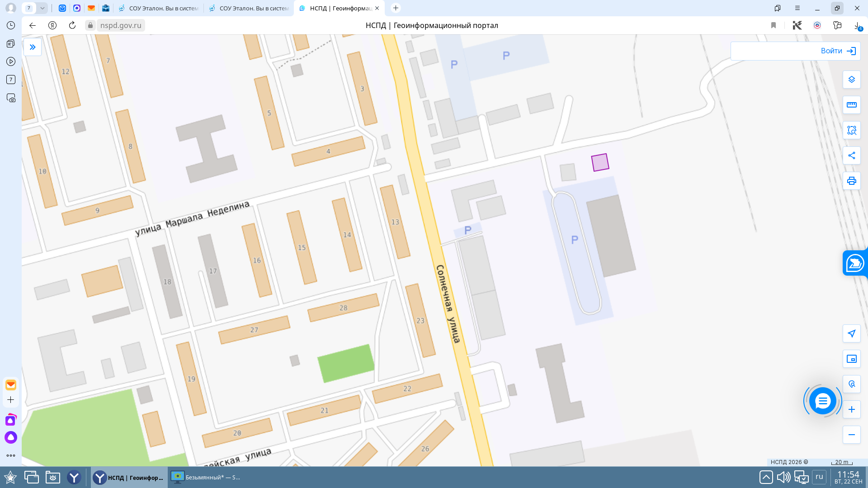Open the НСПД Геоинформ taskbar window
868x488 pixels.
[x=129, y=477]
